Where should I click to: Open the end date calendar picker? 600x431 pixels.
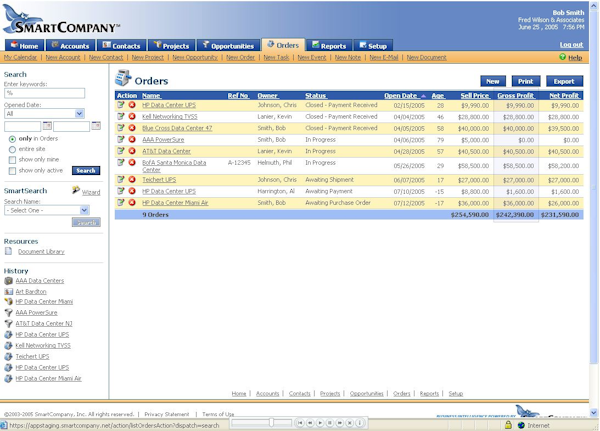point(96,126)
